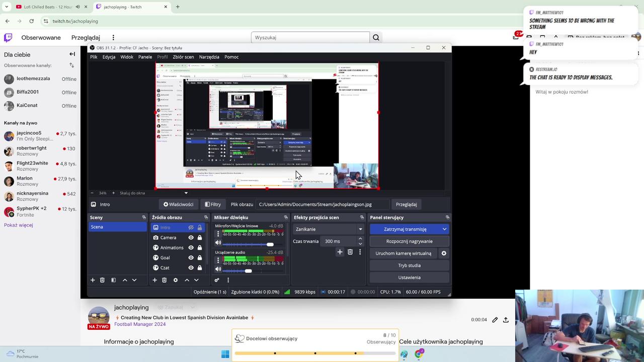Undock the Sceny panel icon
The image size is (644, 362).
tap(144, 218)
